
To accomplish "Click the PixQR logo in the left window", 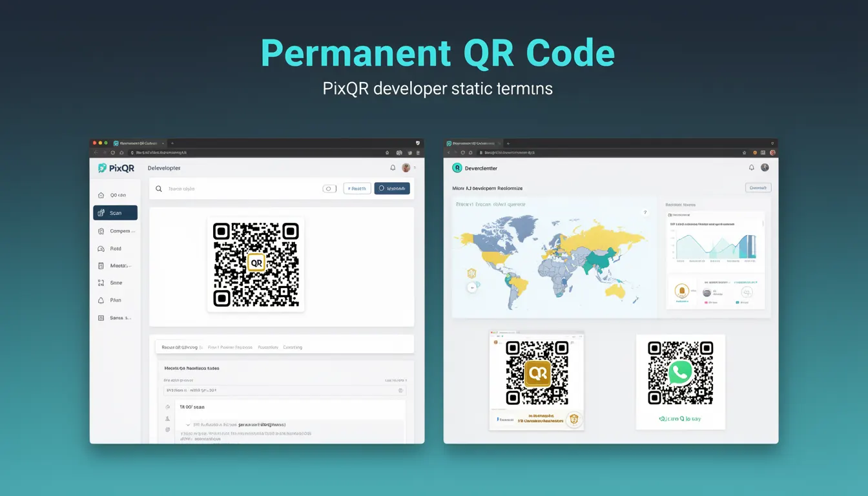I will (116, 168).
